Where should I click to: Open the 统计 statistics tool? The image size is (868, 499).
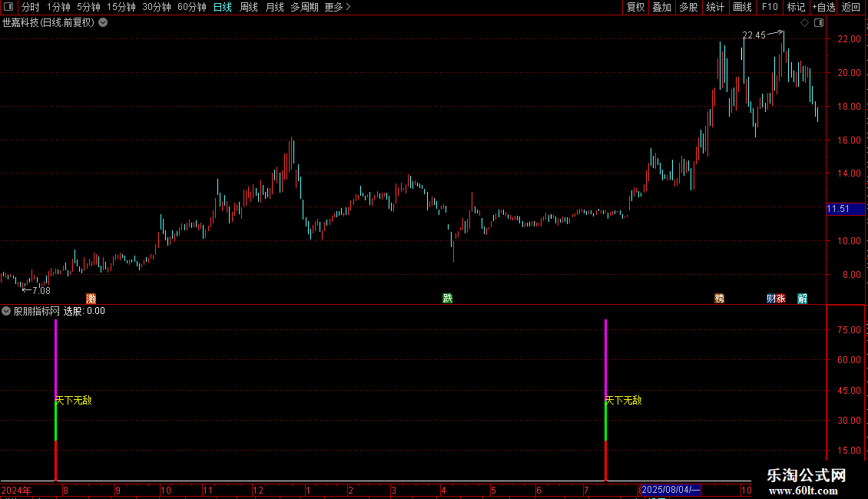tap(715, 7)
